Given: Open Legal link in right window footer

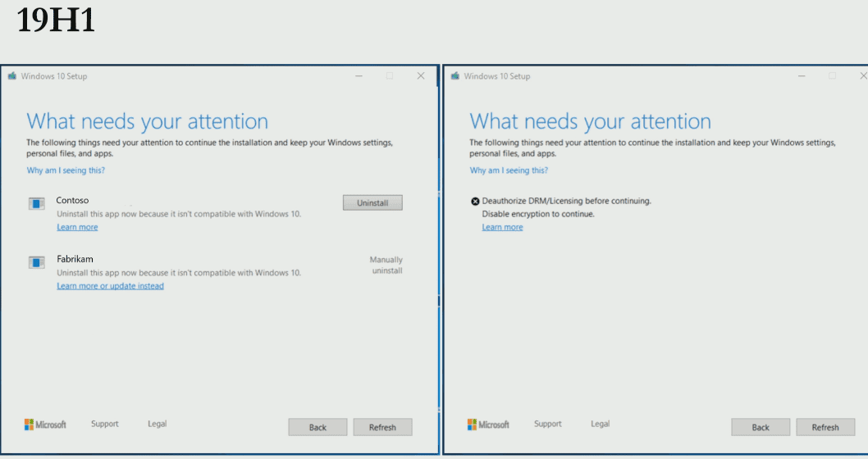Looking at the screenshot, I should 600,424.
